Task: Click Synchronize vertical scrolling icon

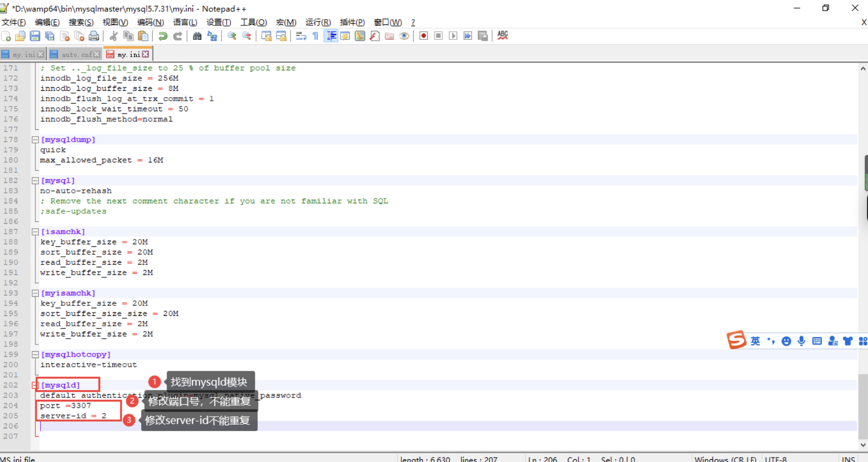Action: (266, 36)
